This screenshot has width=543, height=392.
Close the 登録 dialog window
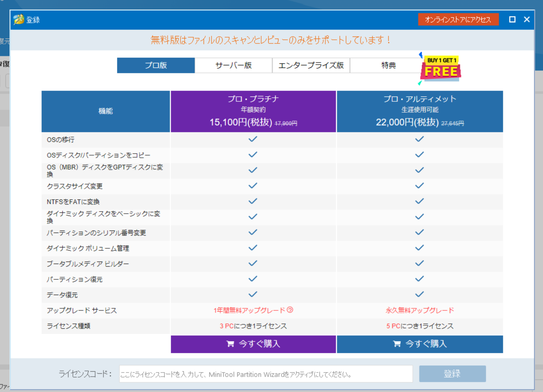pyautogui.click(x=527, y=19)
